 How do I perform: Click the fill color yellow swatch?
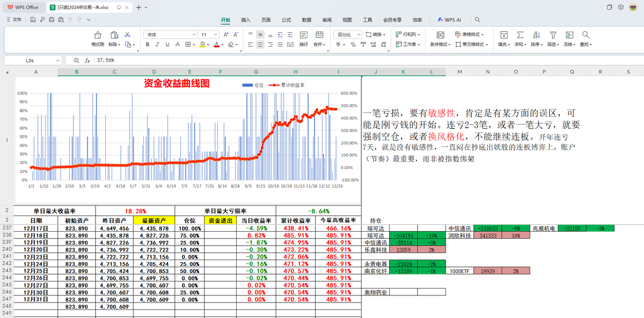pyautogui.click(x=202, y=45)
